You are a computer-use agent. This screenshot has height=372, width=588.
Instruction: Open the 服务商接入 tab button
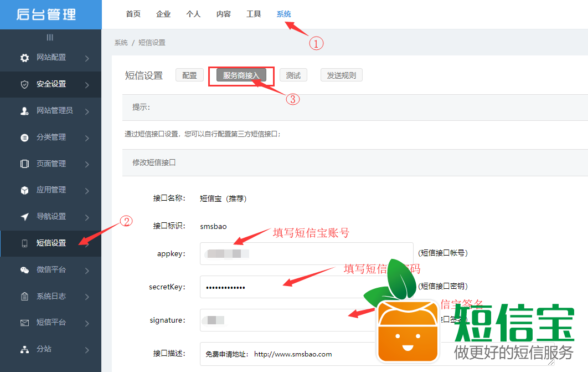[241, 75]
